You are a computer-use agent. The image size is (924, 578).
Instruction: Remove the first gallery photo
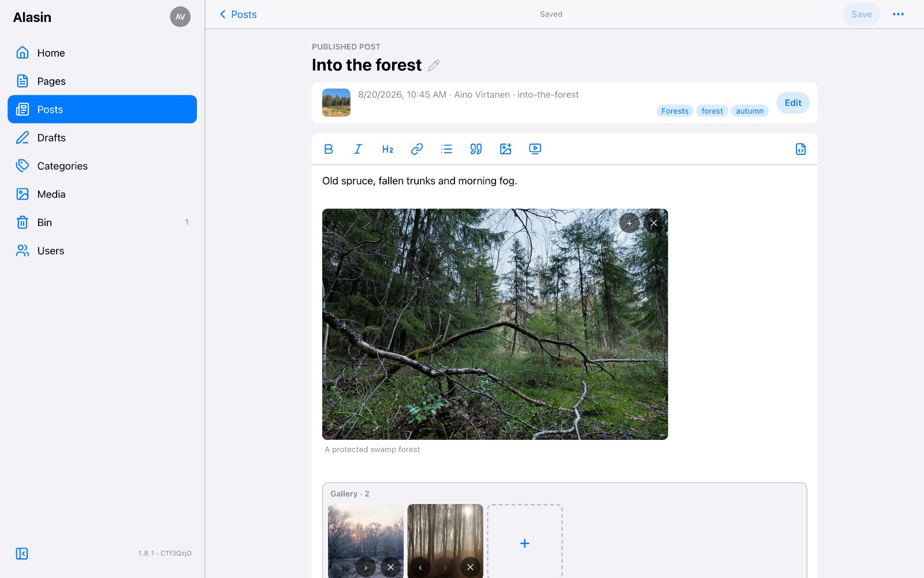[391, 568]
